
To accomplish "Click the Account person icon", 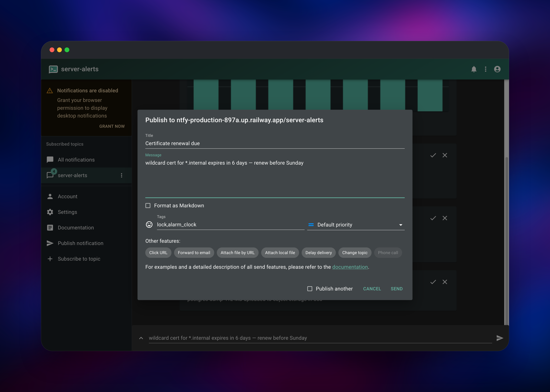I will [x=50, y=196].
